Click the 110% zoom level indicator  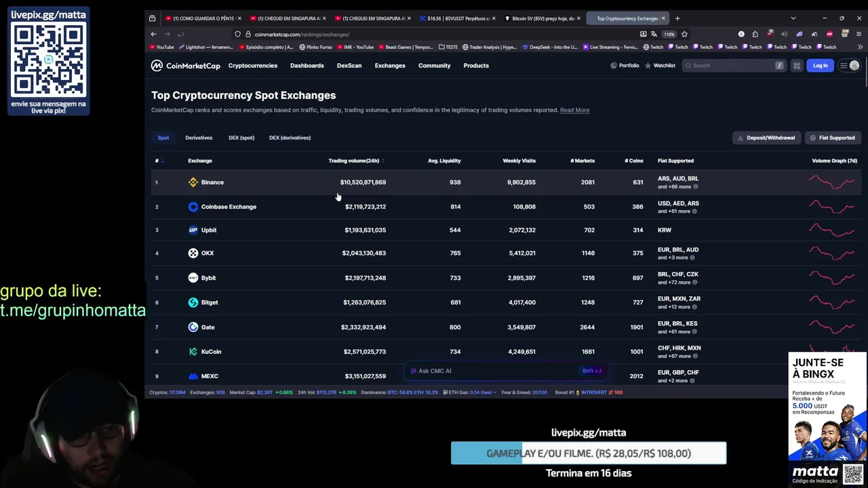pyautogui.click(x=669, y=34)
